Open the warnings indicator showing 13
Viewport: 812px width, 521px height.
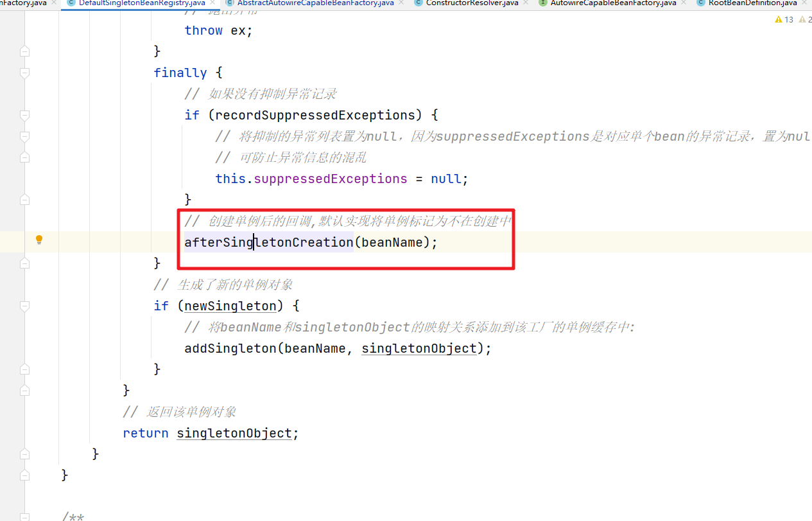coord(784,20)
